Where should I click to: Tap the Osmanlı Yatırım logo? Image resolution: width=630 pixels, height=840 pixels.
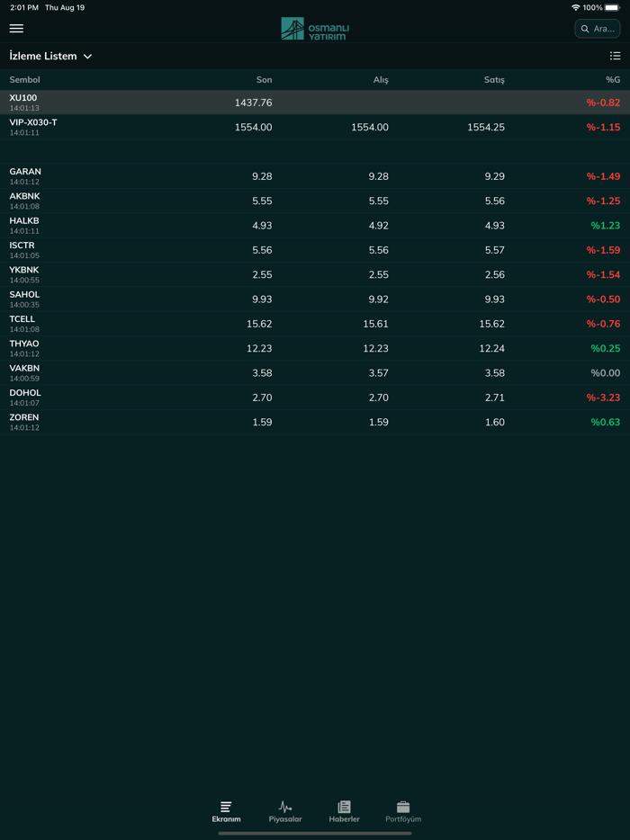click(x=314, y=29)
